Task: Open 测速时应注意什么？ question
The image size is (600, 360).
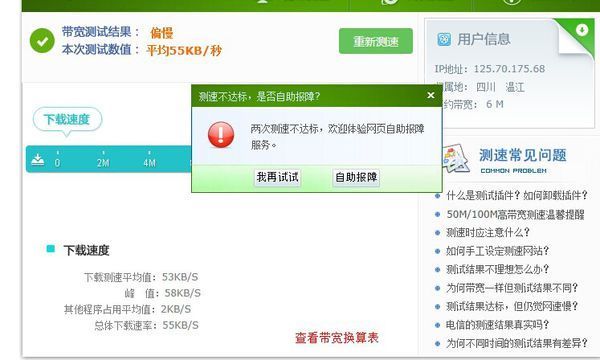Action: click(488, 233)
